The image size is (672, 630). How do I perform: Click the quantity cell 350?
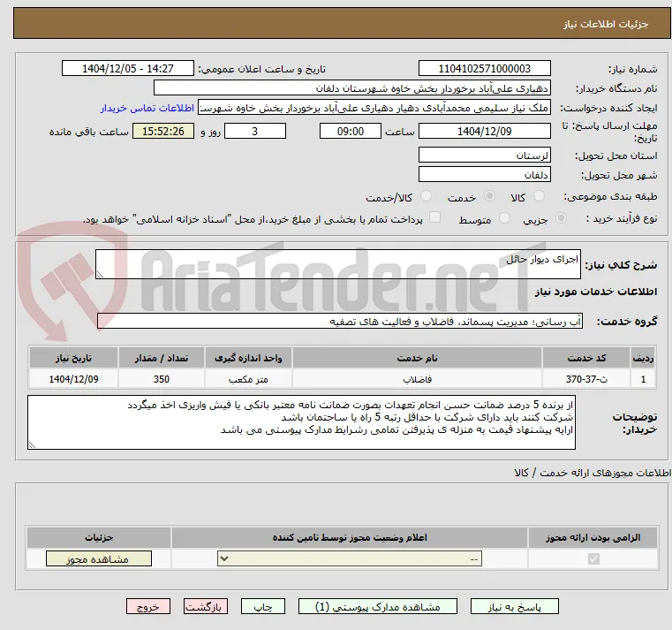point(161,379)
